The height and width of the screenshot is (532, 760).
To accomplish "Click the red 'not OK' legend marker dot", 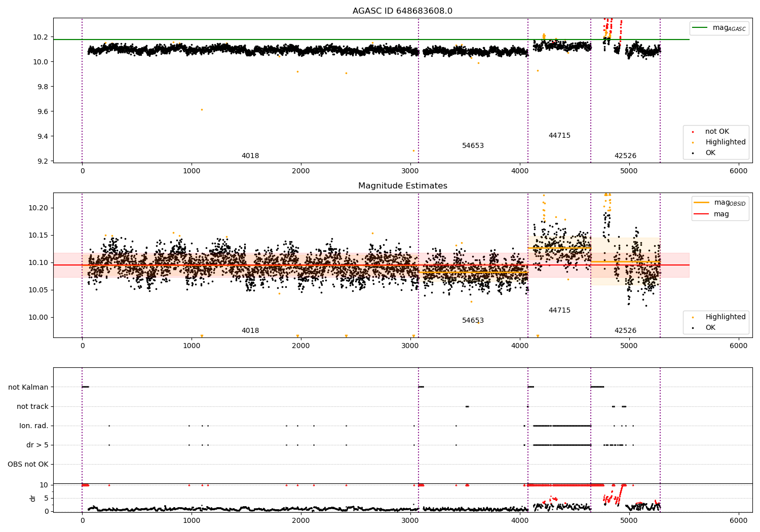I will (x=693, y=132).
